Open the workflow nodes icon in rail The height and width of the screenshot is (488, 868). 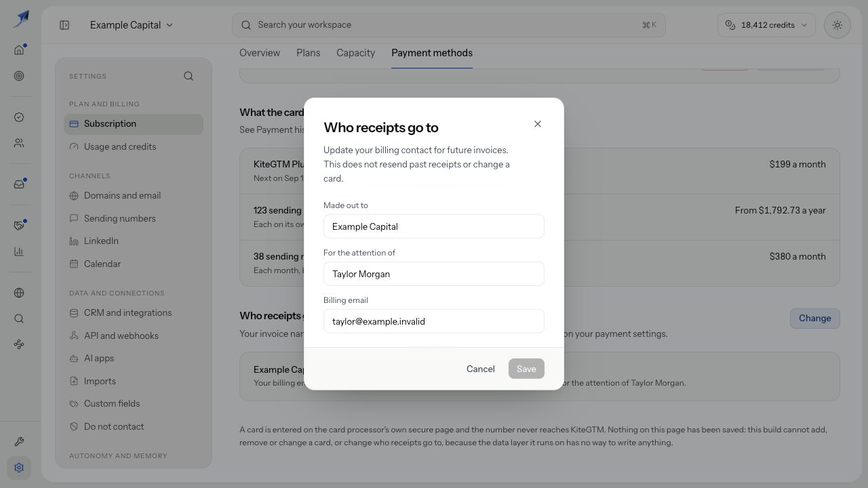(19, 344)
